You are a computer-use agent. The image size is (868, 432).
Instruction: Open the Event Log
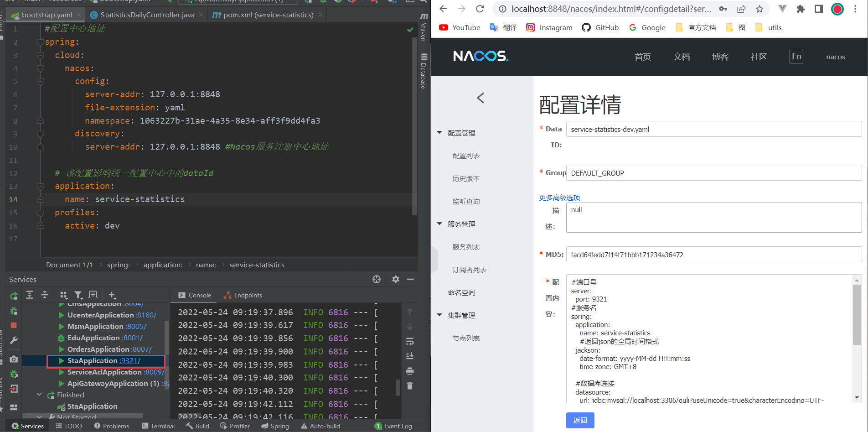tap(393, 426)
